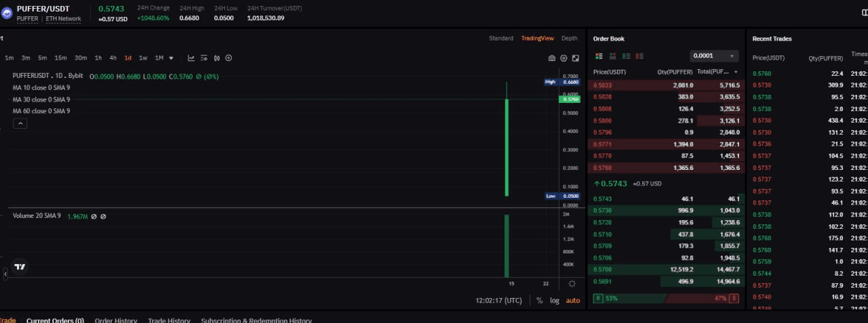Select the 1d timeframe
Viewport: 868px width, 323px height.
tap(127, 58)
